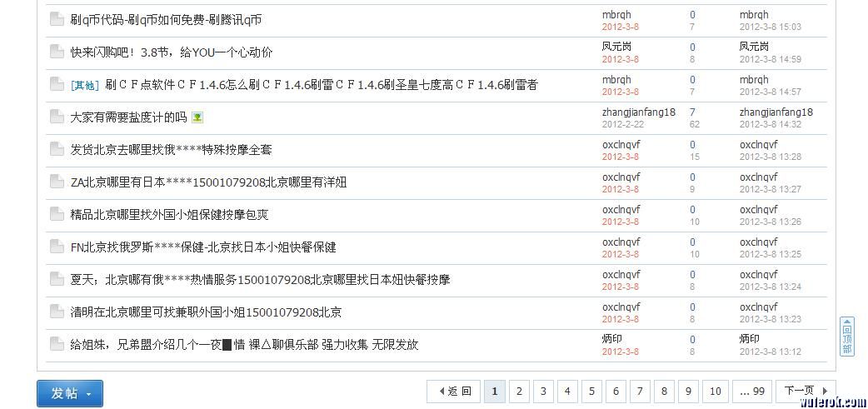Open thread 发货北京去哪里找俄
This screenshot has width=868, height=409.
point(171,149)
